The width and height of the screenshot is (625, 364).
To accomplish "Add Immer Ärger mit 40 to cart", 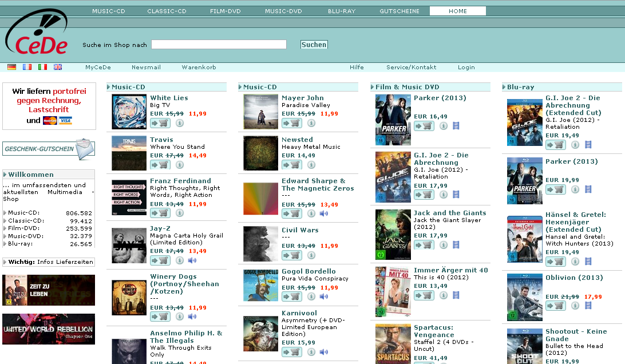I will [x=424, y=295].
